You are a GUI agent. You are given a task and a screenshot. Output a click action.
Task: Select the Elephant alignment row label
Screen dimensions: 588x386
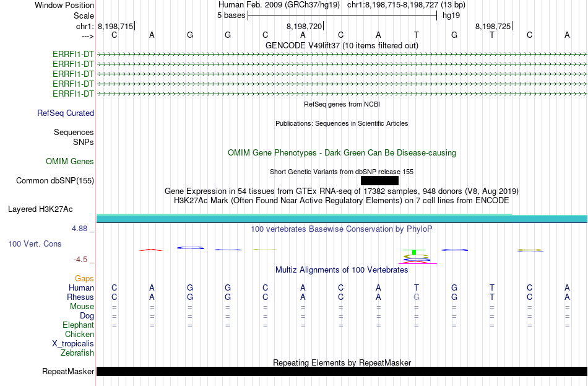(x=78, y=325)
